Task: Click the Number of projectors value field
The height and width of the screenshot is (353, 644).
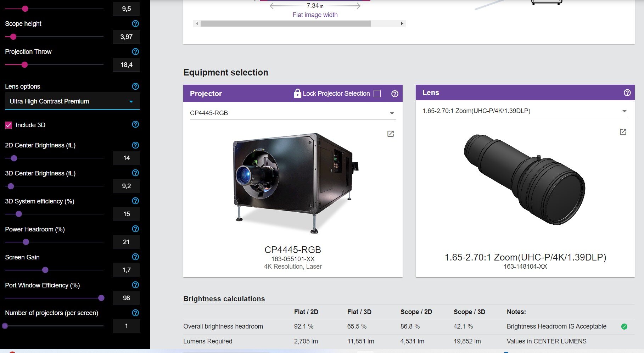Action: tap(126, 326)
